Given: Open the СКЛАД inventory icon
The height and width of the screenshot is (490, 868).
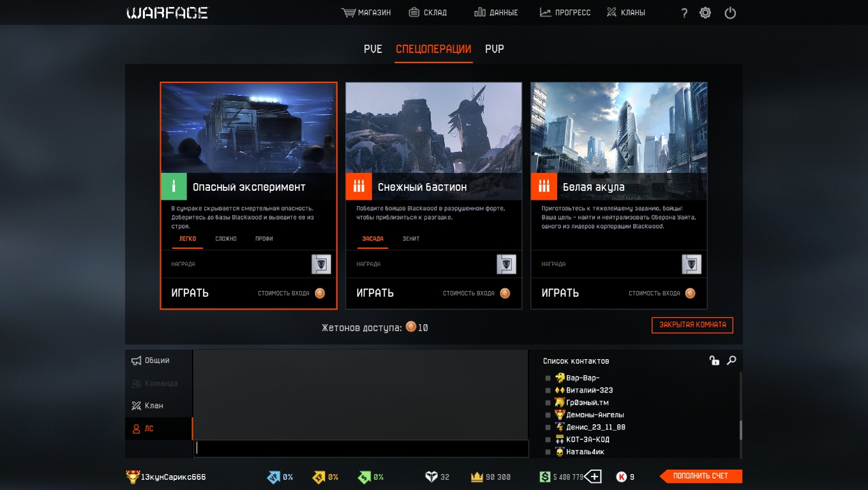Looking at the screenshot, I should [414, 12].
